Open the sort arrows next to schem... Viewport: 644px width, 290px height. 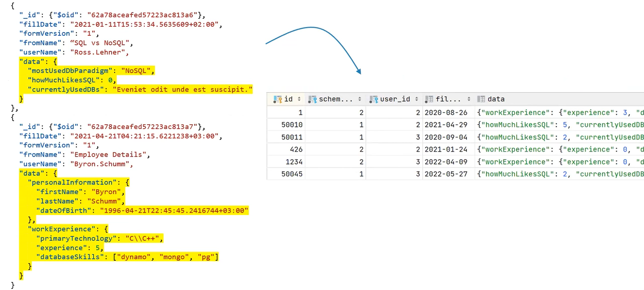tap(359, 99)
